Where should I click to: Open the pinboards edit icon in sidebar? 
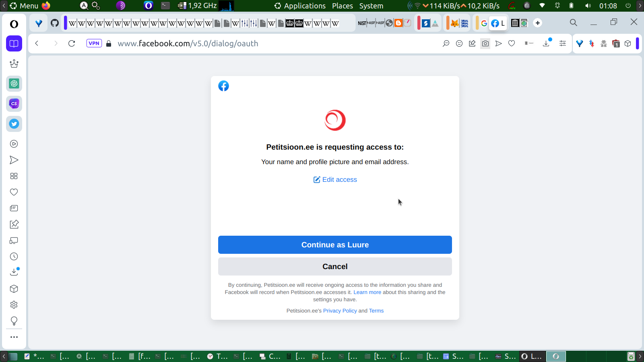[x=14, y=224]
